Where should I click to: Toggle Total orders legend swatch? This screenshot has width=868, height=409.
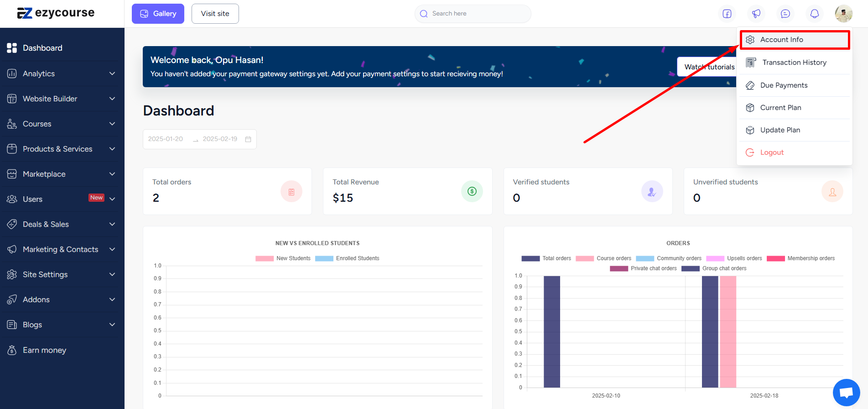[x=530, y=258]
